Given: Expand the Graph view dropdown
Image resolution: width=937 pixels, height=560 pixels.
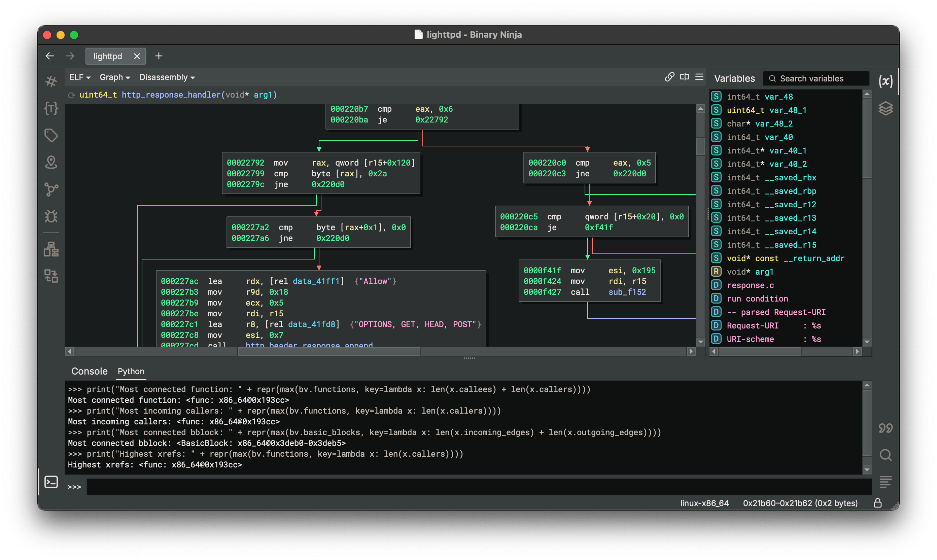Looking at the screenshot, I should 114,77.
